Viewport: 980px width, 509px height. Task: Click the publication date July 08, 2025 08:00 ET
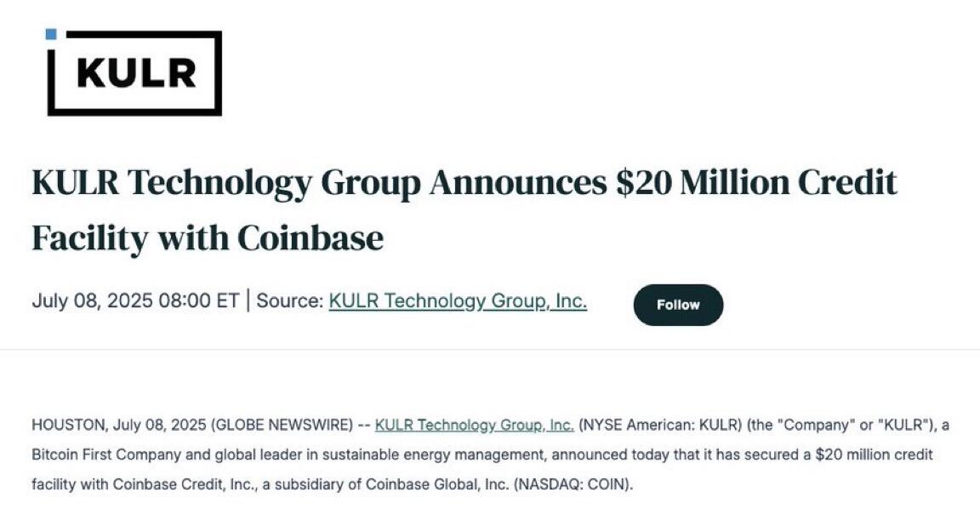(135, 300)
